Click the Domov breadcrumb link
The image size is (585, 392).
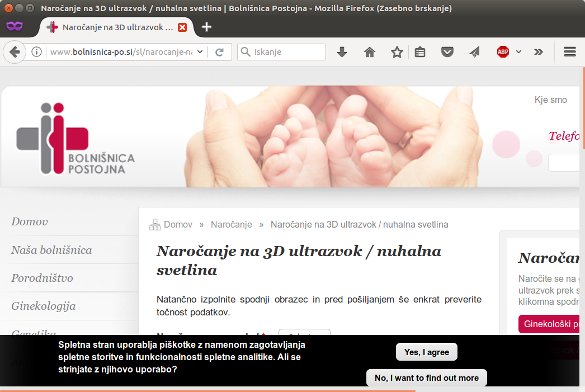[x=178, y=225]
